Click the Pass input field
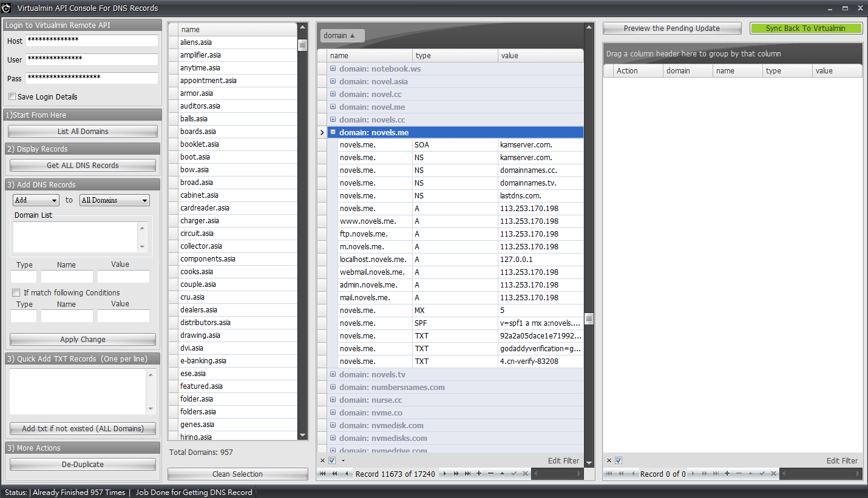The height and width of the screenshot is (498, 868). click(92, 78)
